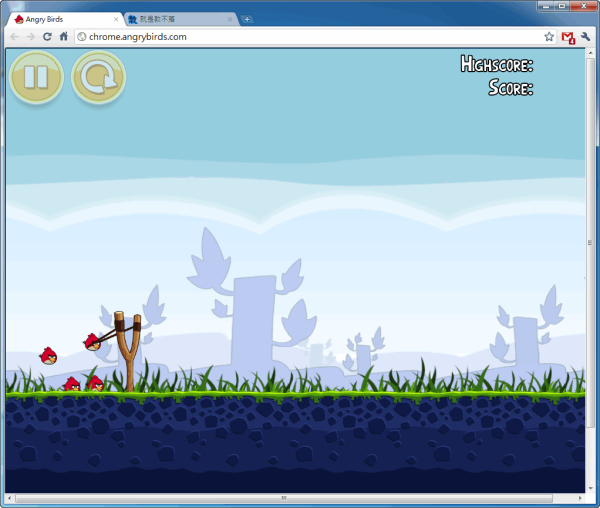The image size is (600, 508).
Task: Open the browser home page icon
Action: (64, 36)
